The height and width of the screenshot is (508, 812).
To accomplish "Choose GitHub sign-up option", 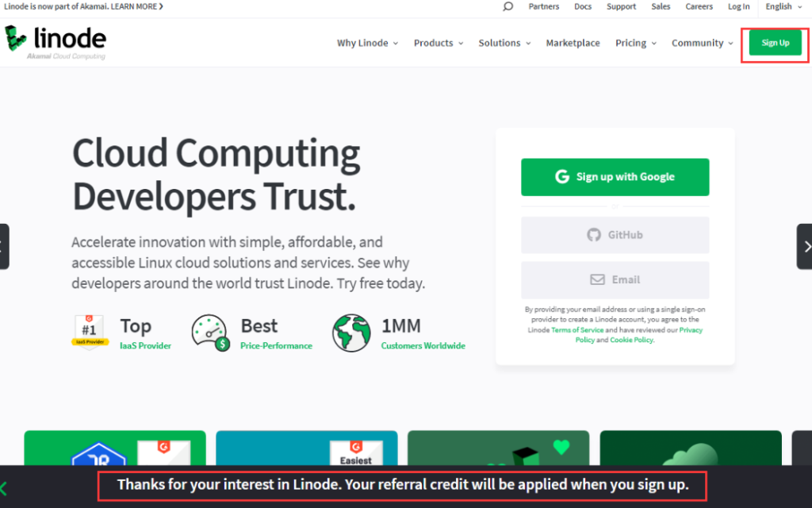I will point(615,235).
